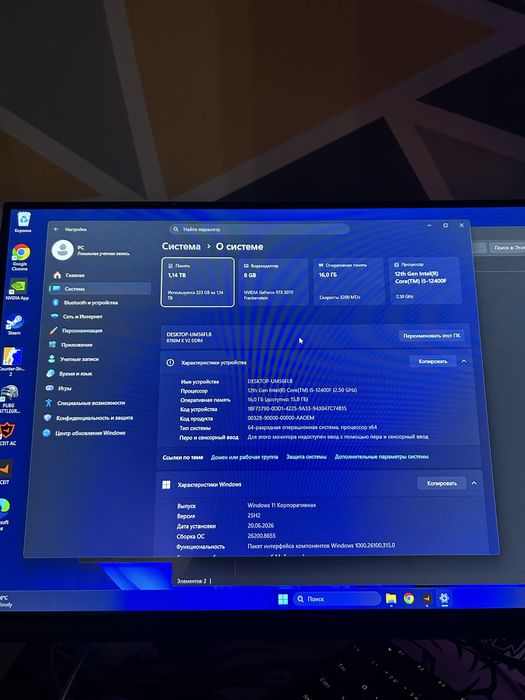Screen dimensions: 525x700
Task: Click the Windows logo beside Характеристики Windows
Action: click(166, 485)
